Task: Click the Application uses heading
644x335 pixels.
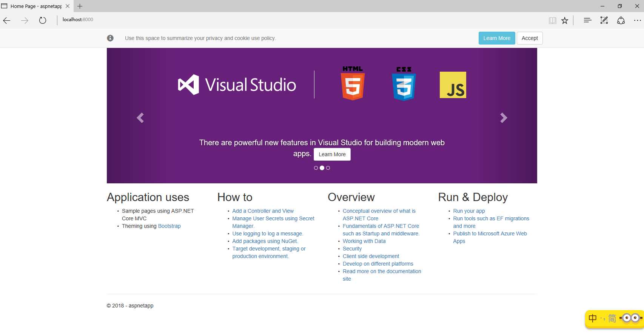Action: point(148,197)
